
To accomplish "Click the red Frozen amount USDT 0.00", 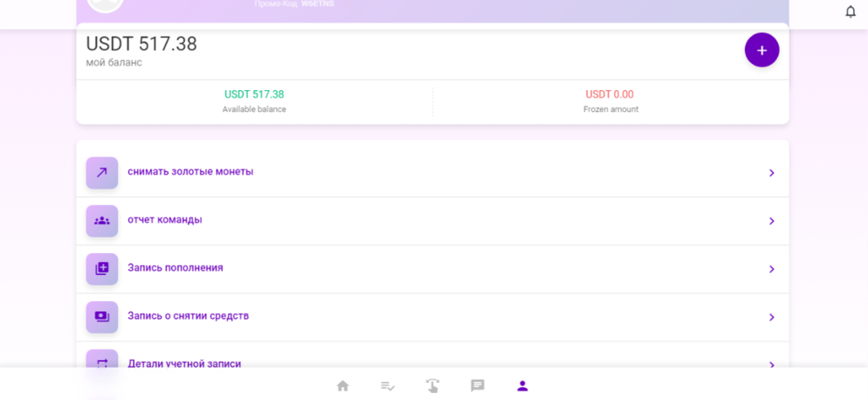I will (x=610, y=94).
